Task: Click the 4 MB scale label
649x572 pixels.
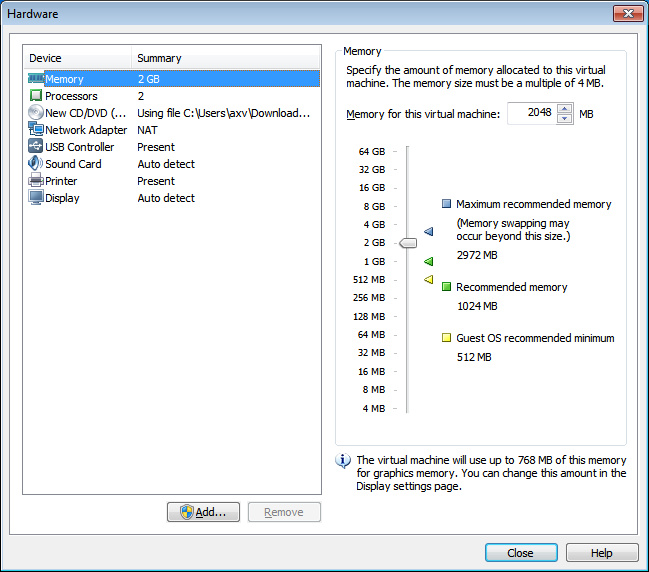Action: pyautogui.click(x=374, y=409)
